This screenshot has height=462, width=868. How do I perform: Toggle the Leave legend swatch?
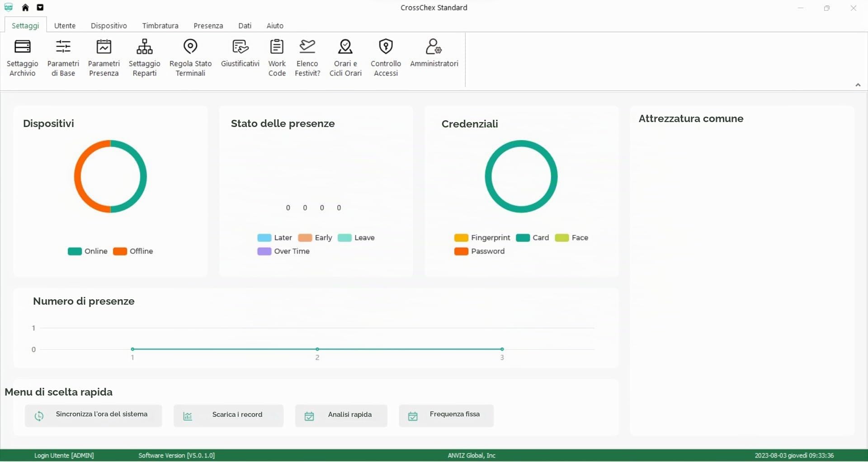click(x=344, y=238)
